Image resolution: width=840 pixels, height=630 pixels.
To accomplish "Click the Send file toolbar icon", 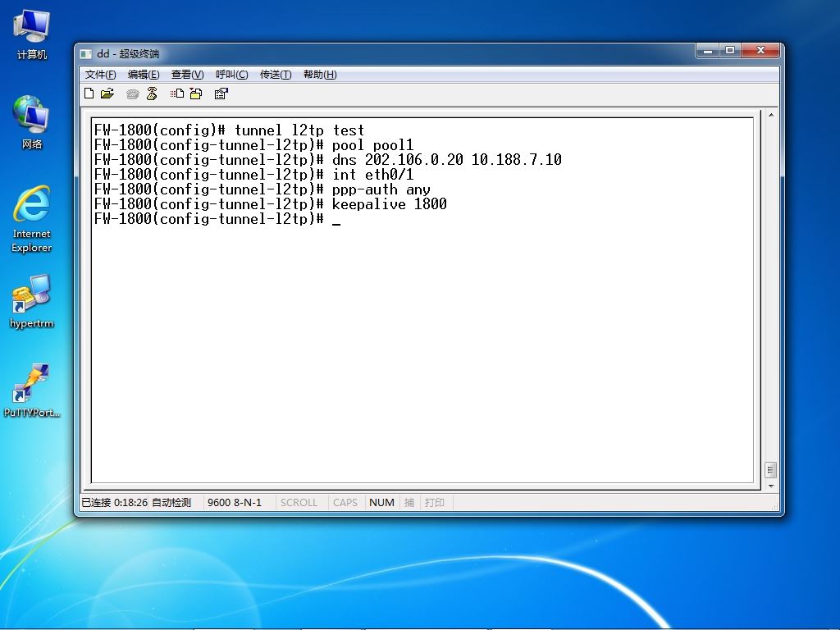I will (177, 94).
